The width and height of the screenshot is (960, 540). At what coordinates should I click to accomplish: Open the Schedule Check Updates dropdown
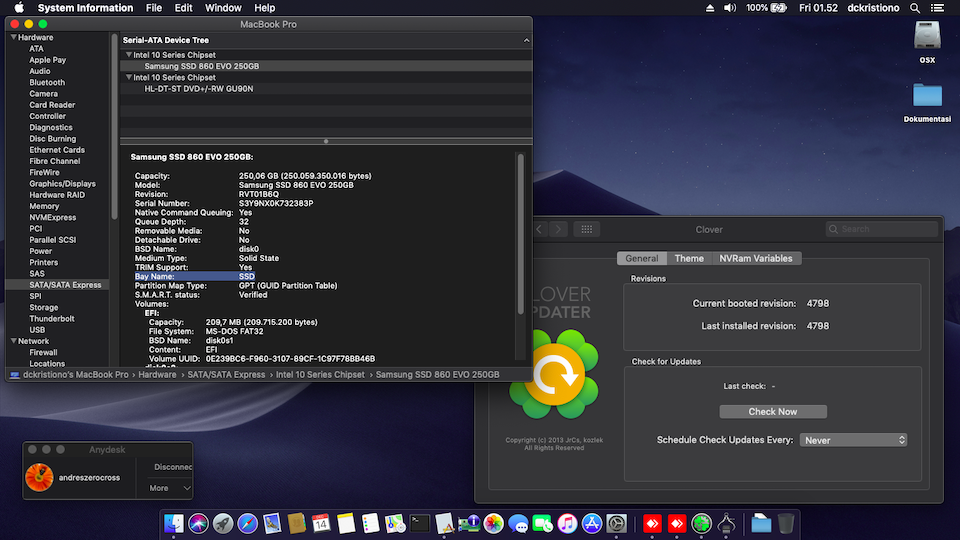[853, 440]
